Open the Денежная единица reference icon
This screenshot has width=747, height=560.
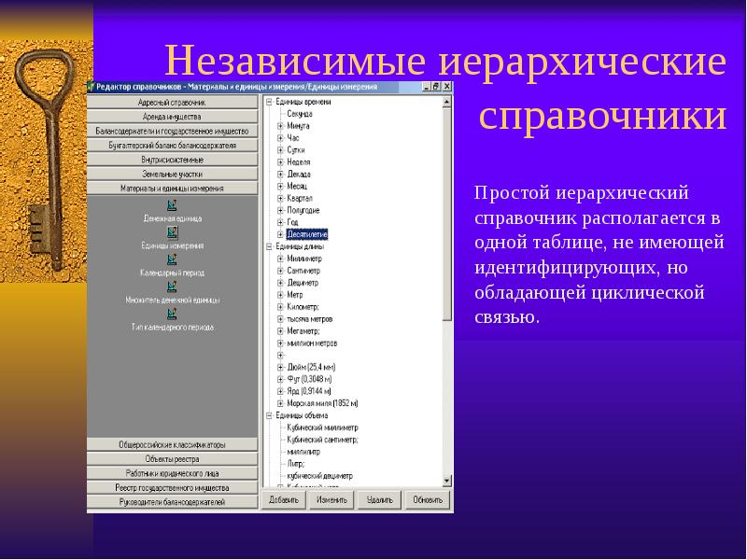pyautogui.click(x=172, y=204)
